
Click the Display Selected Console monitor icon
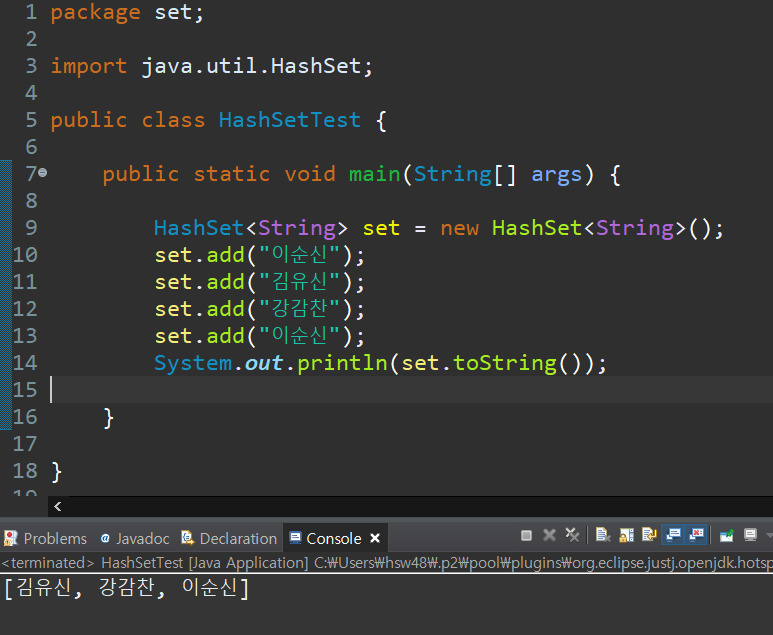coord(750,535)
